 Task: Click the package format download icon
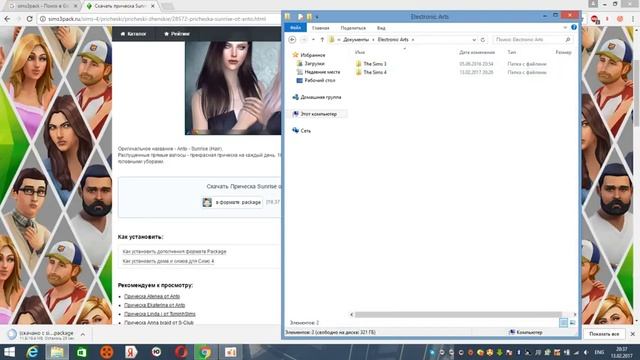pos(207,202)
